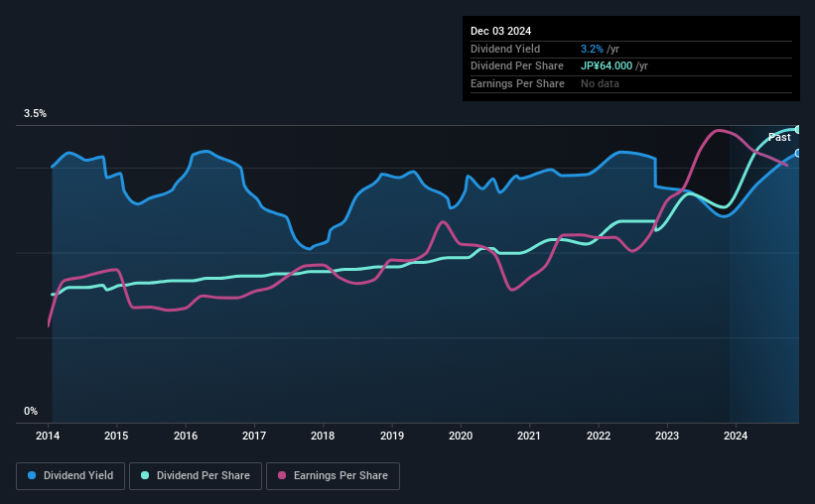Viewport: 815px width, 504px height.
Task: Click the 3.2% dividend yield value in tooltip
Action: point(592,49)
